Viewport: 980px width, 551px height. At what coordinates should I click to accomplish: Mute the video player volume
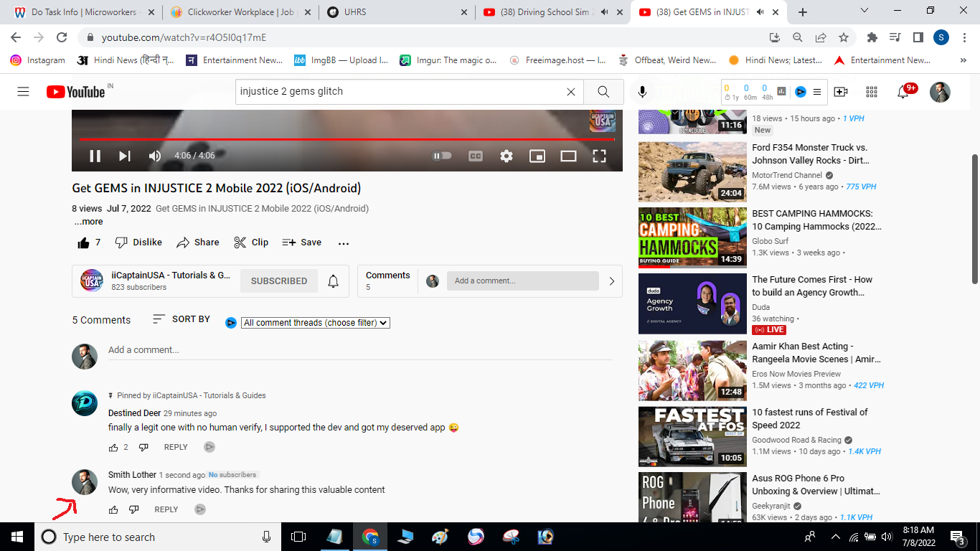(155, 156)
